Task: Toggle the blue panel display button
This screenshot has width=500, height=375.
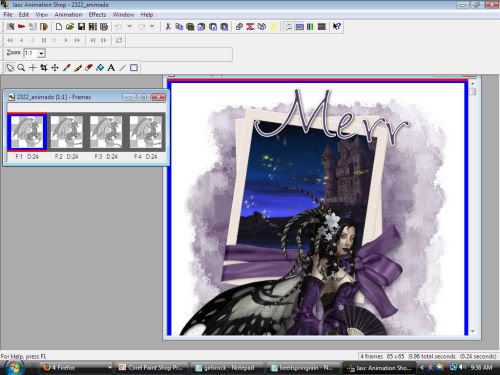Action: 299,27
